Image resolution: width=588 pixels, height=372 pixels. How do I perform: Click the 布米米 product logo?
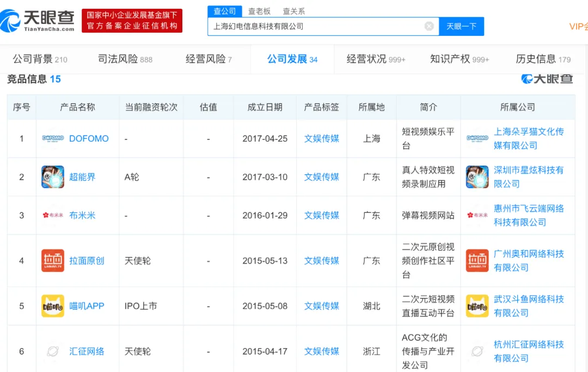coord(53,215)
